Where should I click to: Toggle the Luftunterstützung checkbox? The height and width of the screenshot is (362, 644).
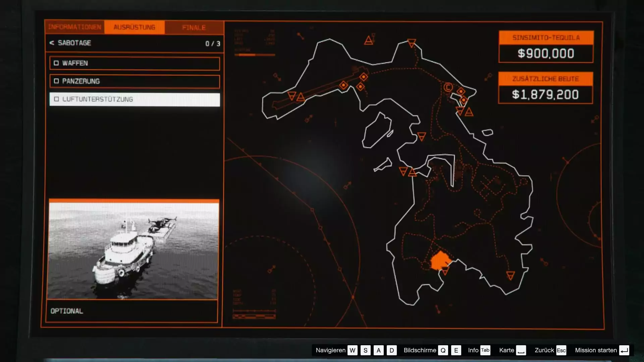coord(56,99)
